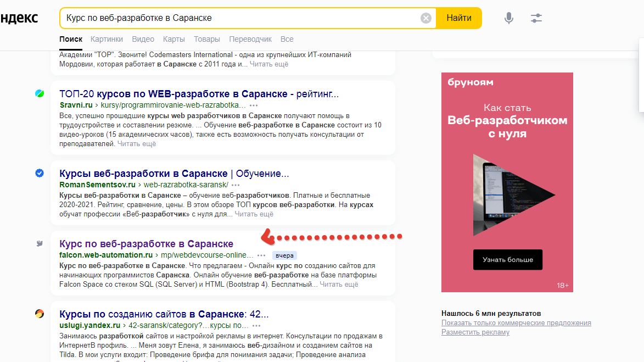Screen dimensions: 644x362
Task: Click Показать только коммерческие предложения link
Action: pyautogui.click(x=516, y=323)
